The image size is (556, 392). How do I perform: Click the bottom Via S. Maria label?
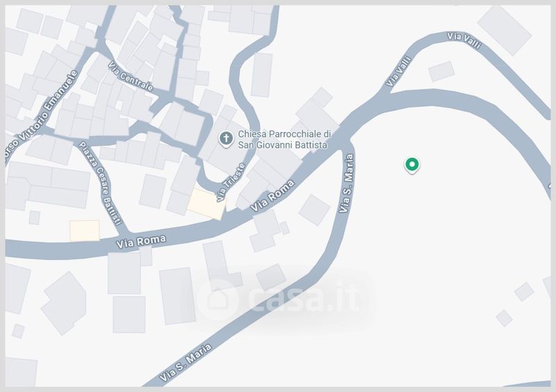coord(185,363)
